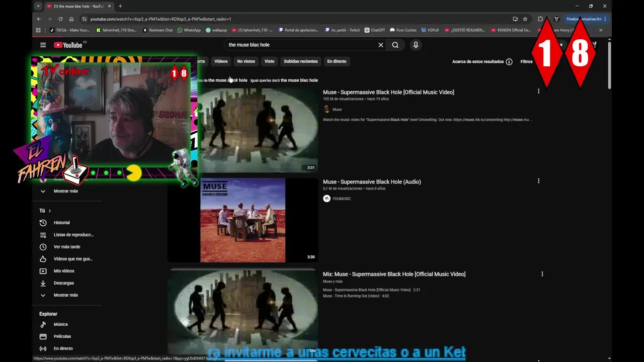The image size is (644, 362).
Task: Go to the Muse channel link
Action: tap(337, 110)
